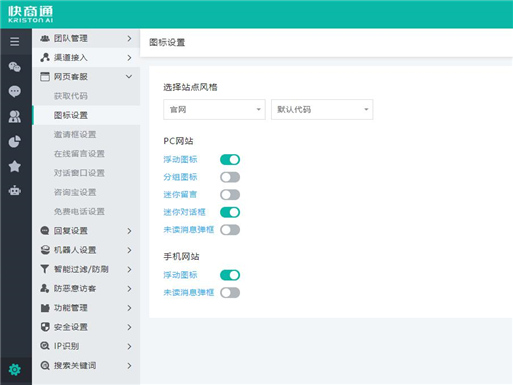This screenshot has height=385, width=513.
Task: Click the 快商通 Kriston AI logo
Action: [x=31, y=14]
